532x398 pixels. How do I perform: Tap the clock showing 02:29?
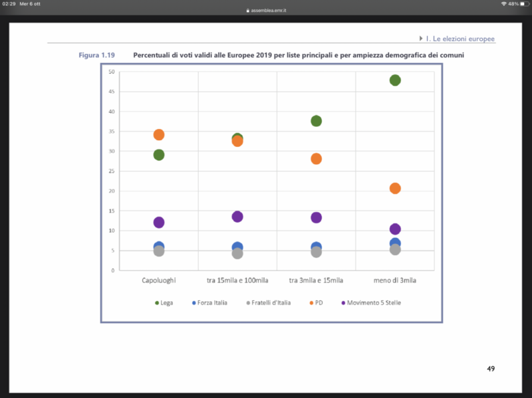pyautogui.click(x=9, y=4)
